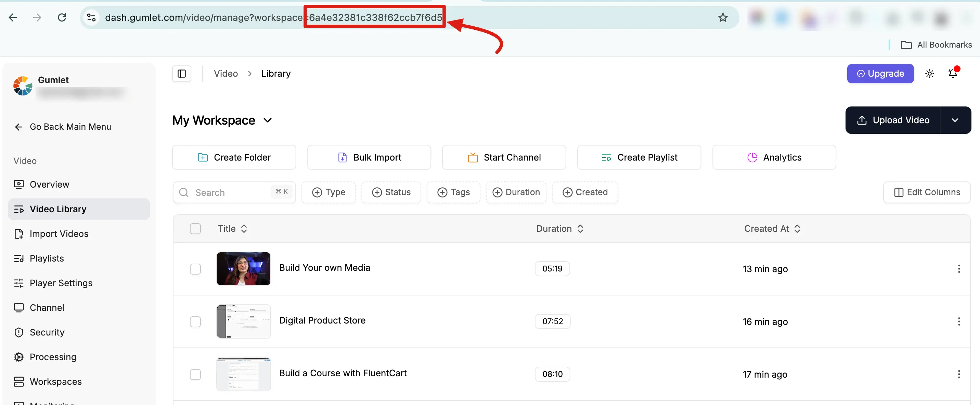Open the Overview section
Screen dimensions: 980x405
42,184
